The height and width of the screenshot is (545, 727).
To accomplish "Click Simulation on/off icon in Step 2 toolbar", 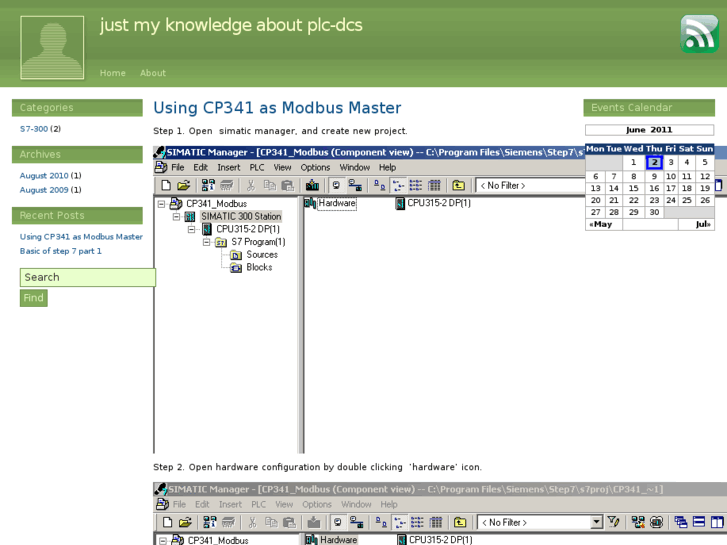I will point(657,522).
